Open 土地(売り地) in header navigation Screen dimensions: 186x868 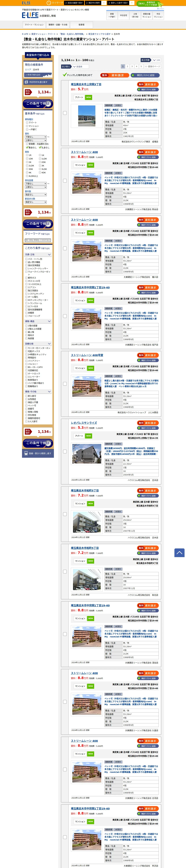[135, 15]
